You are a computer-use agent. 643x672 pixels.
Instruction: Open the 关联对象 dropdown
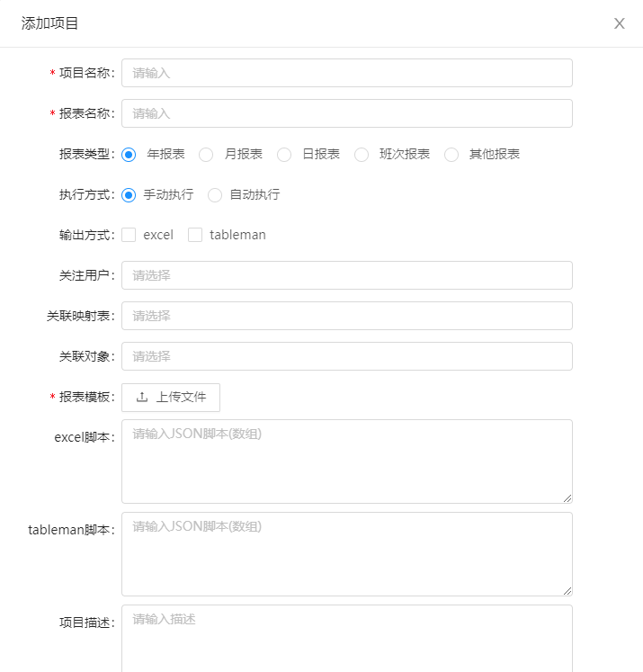coord(346,356)
